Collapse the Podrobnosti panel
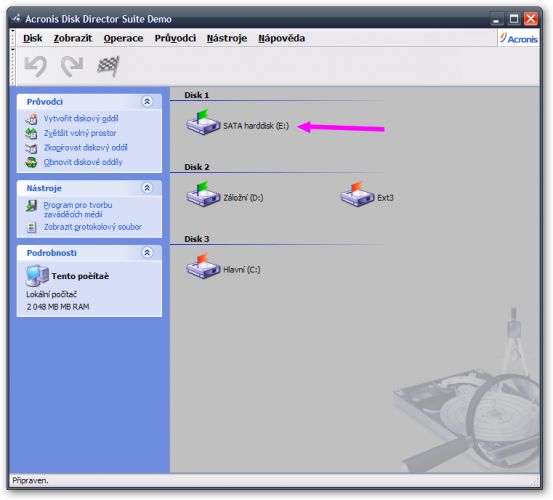Viewport: 553px width, 500px height. coord(147,252)
